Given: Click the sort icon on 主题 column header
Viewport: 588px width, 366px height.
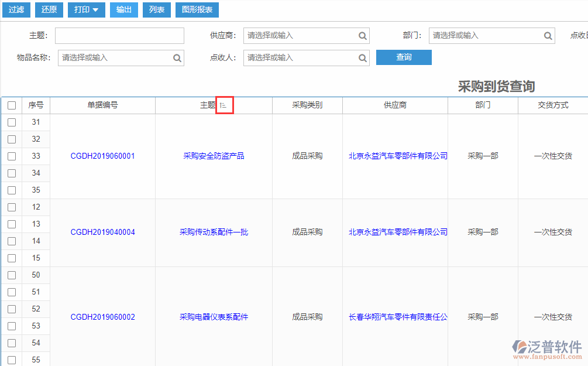Looking at the screenshot, I should (225, 105).
